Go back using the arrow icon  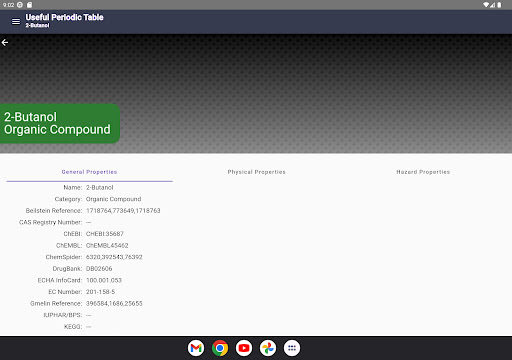5,42
